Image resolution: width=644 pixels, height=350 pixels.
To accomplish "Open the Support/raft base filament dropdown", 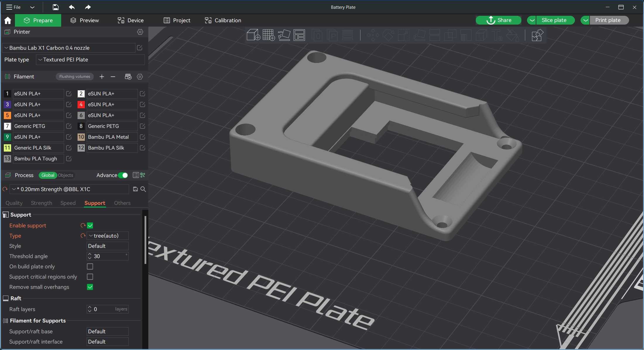I will (x=108, y=331).
